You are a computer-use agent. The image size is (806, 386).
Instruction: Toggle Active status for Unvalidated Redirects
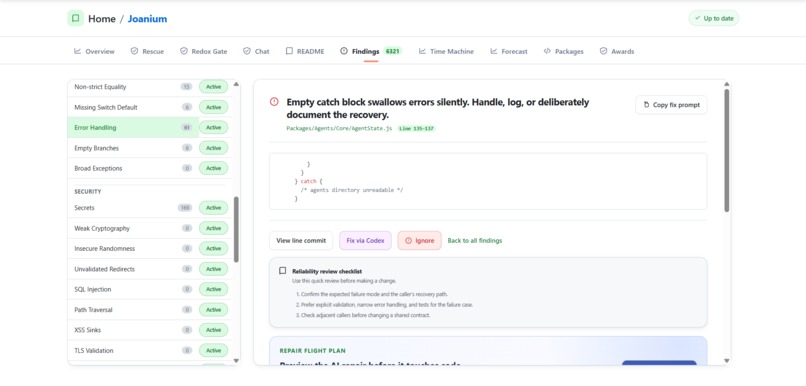click(213, 269)
